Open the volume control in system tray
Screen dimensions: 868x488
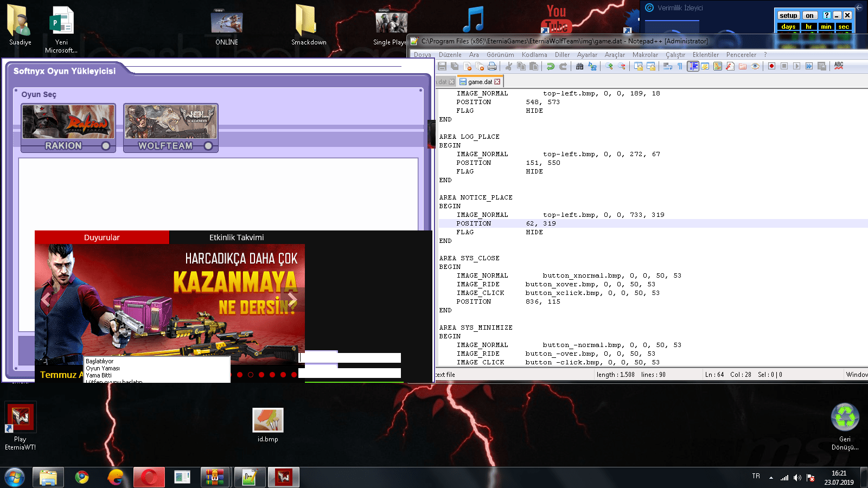click(x=797, y=478)
